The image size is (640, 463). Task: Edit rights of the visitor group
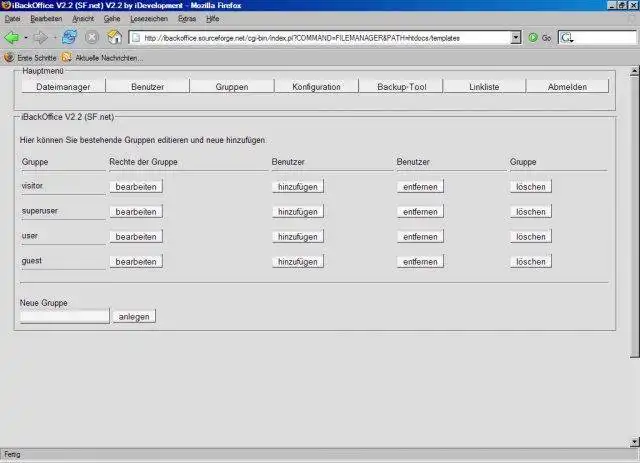click(136, 187)
